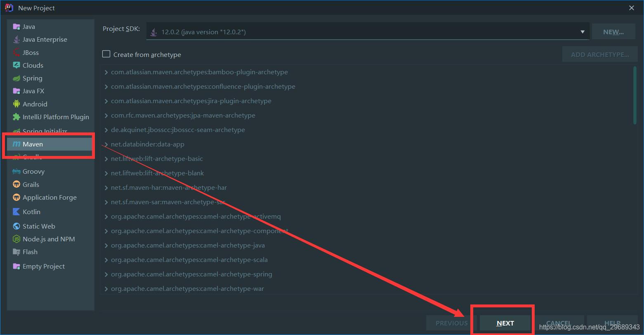Click the Java FX folder icon
Viewport: 644px width, 335px height.
click(17, 91)
